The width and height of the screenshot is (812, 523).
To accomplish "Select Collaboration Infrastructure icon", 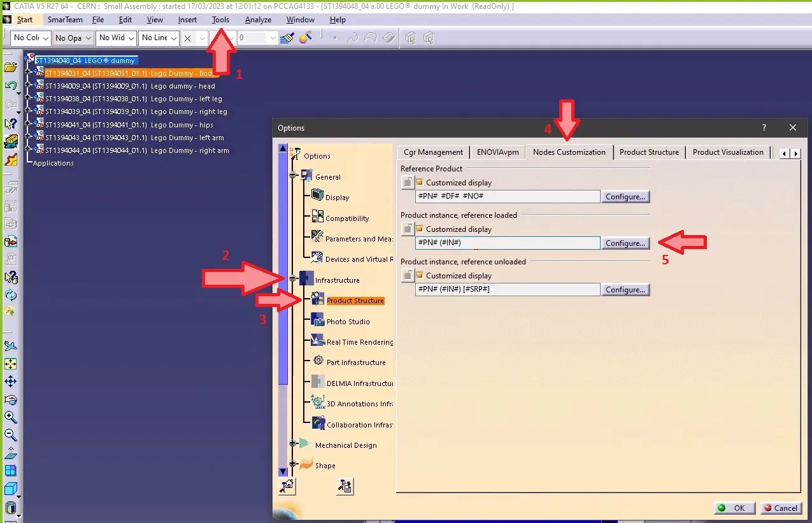I will pos(317,423).
